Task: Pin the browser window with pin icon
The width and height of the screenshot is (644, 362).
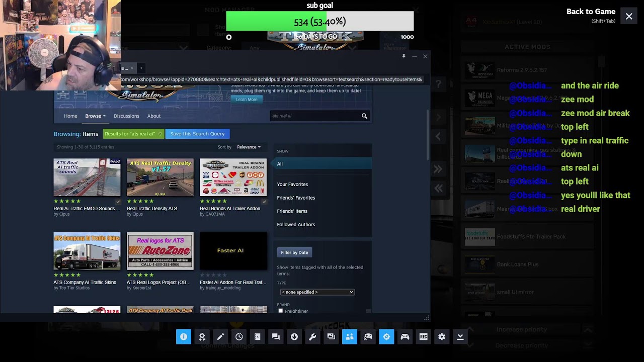Action: point(404,56)
